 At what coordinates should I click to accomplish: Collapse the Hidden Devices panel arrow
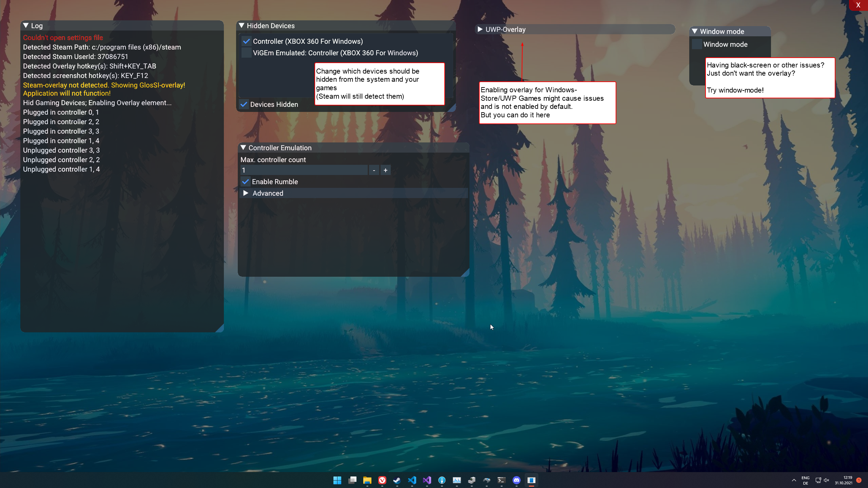[242, 26]
